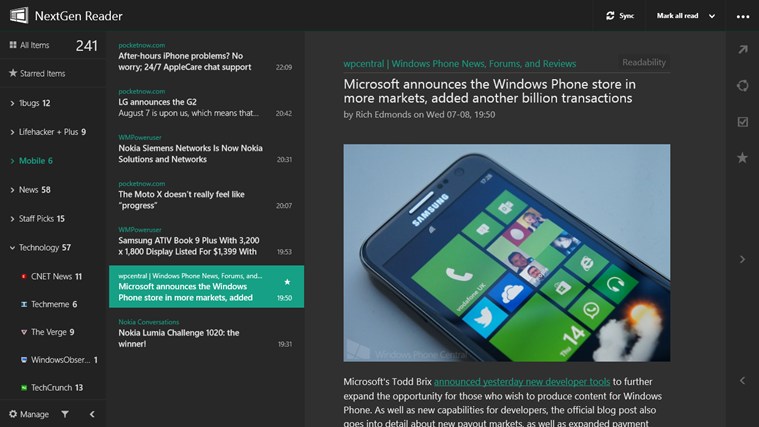The width and height of the screenshot is (759, 427).
Task: Open the filter funnel icon
Action: pos(65,414)
